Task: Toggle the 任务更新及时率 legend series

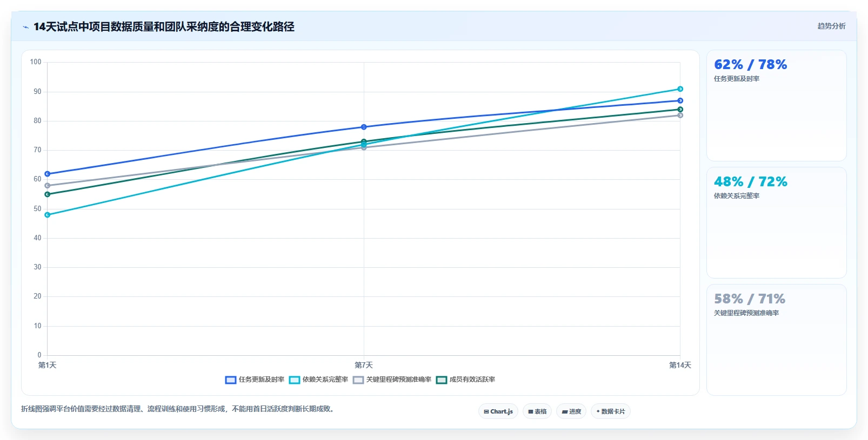Action: click(255, 380)
